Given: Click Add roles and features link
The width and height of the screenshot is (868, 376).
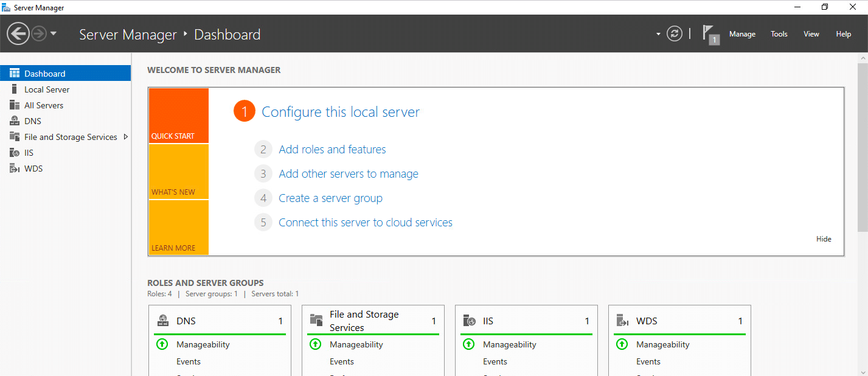Looking at the screenshot, I should 332,150.
